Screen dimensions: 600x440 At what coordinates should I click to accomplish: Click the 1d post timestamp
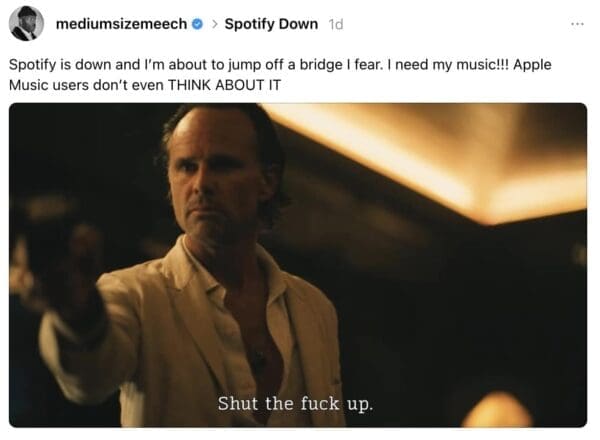pos(336,24)
